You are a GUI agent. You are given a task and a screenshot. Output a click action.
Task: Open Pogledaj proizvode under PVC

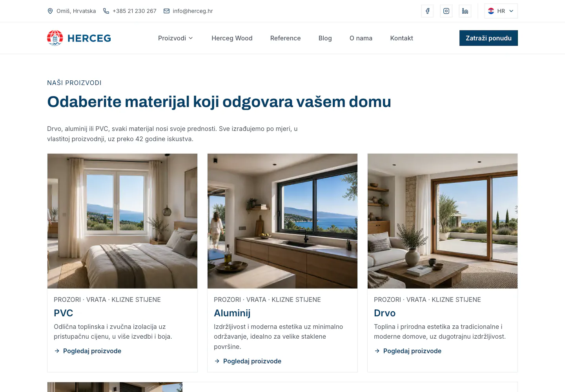(x=92, y=351)
